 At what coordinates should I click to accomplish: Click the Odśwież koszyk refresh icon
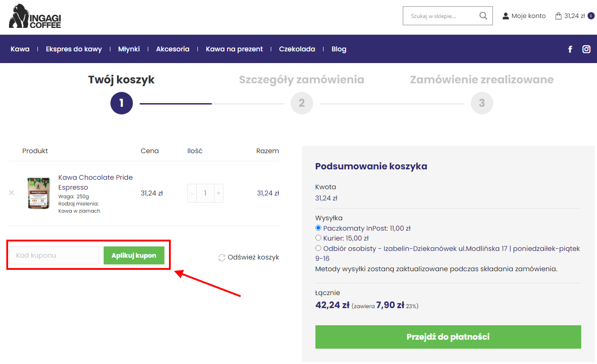pyautogui.click(x=222, y=258)
